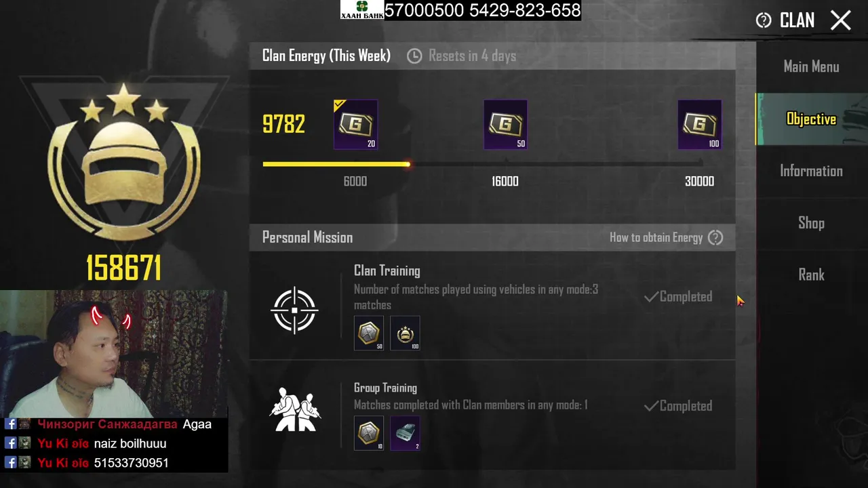Open the clan Shop tab
868x488 pixels.
(x=812, y=223)
